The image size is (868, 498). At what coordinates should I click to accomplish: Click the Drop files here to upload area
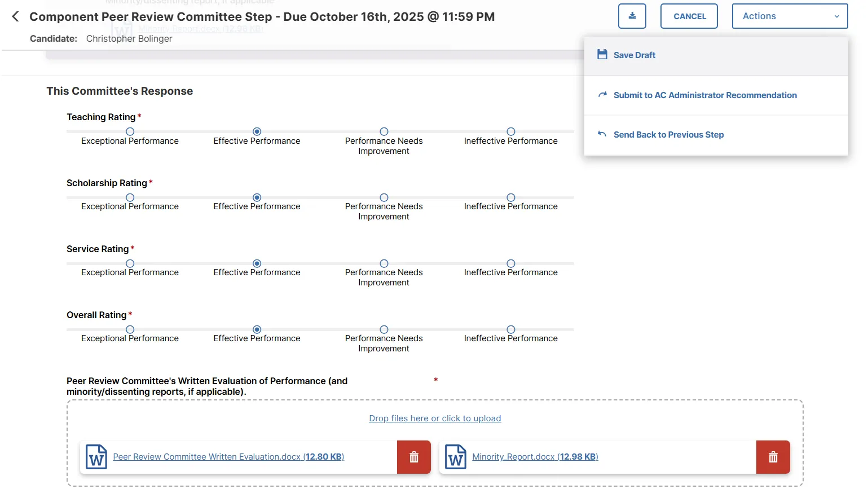tap(435, 418)
